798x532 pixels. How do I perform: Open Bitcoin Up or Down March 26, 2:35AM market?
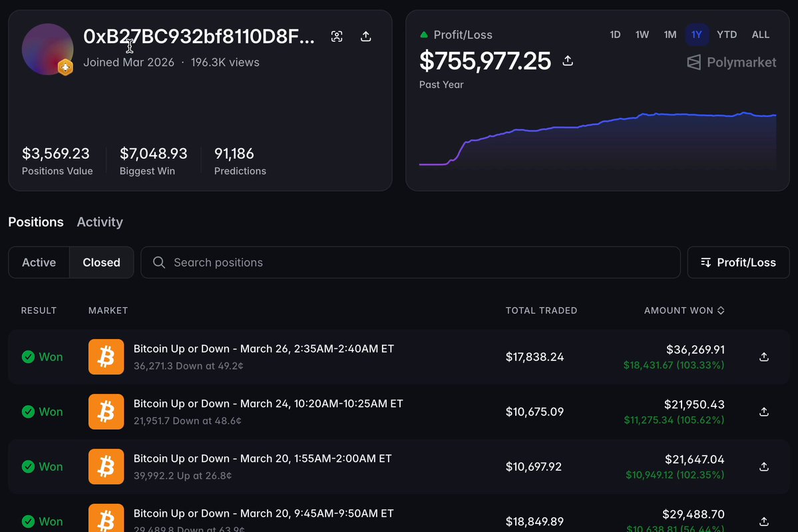coord(264,349)
